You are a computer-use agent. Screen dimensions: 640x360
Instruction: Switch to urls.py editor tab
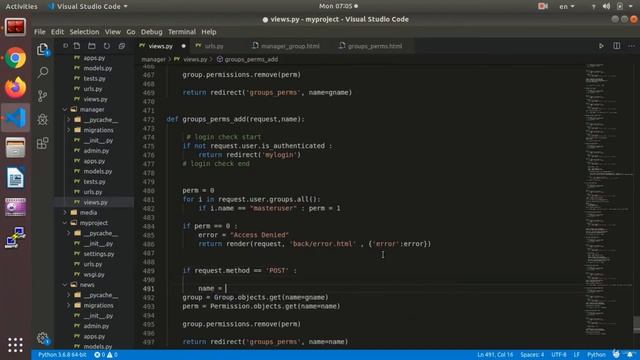214,46
